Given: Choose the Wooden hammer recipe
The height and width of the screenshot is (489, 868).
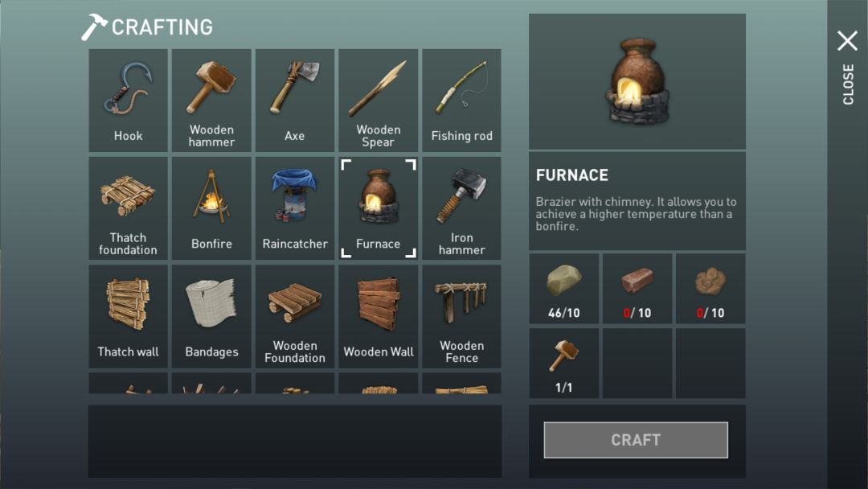Looking at the screenshot, I should tap(211, 101).
